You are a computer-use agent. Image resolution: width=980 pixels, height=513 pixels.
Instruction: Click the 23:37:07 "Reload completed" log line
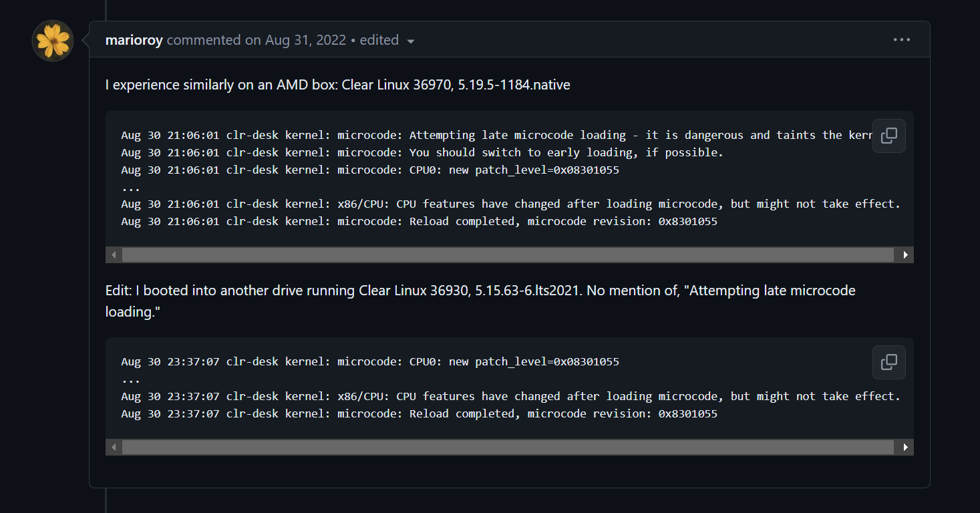point(419,413)
